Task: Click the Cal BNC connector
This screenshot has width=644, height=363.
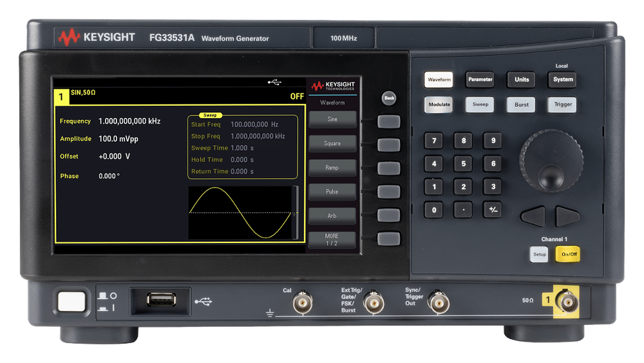Action: pos(302,304)
